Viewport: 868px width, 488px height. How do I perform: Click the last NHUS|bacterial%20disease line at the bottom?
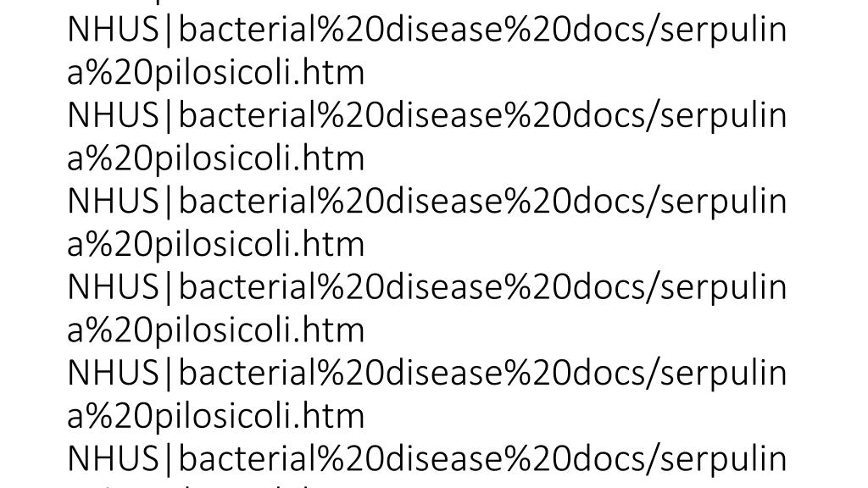427,459
